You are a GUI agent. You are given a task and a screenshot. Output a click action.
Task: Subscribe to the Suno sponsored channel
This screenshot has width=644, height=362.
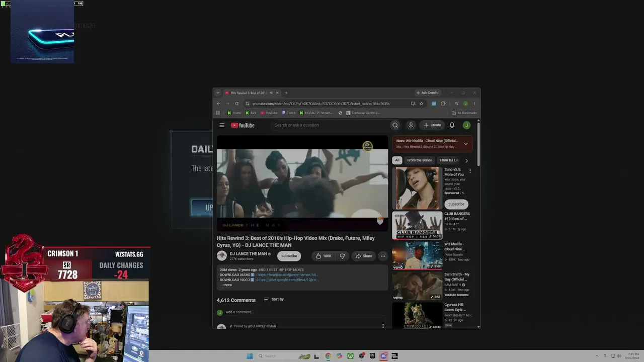(456, 204)
